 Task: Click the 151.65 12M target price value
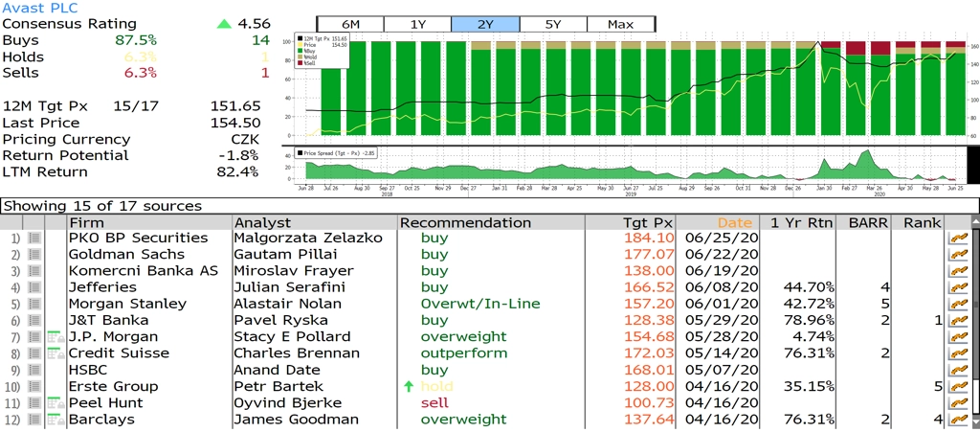235,106
